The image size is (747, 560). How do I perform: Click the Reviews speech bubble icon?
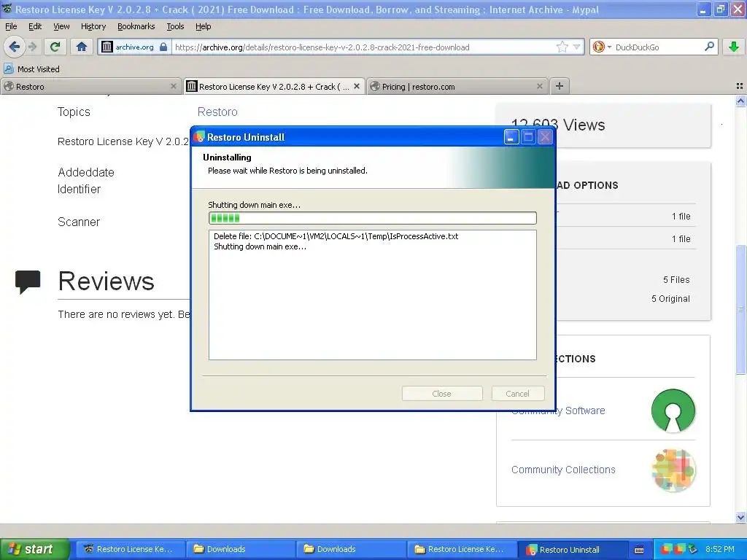[28, 282]
